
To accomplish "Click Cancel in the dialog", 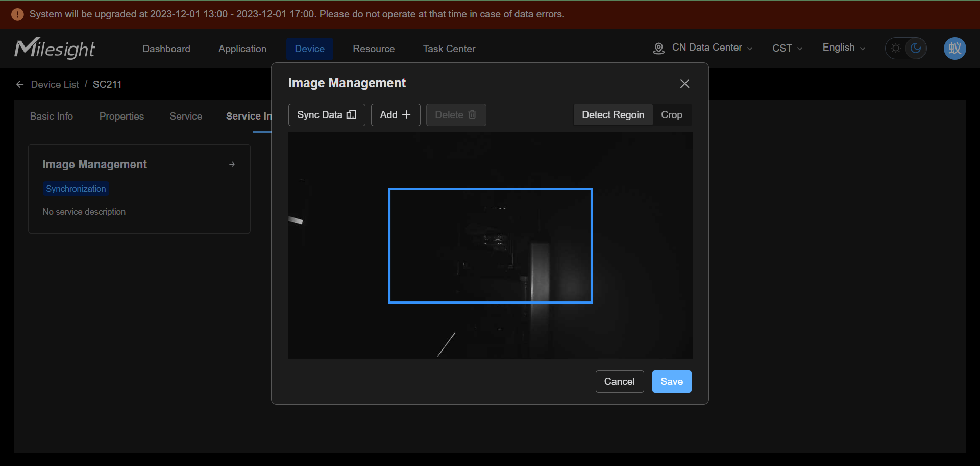I will [x=620, y=382].
